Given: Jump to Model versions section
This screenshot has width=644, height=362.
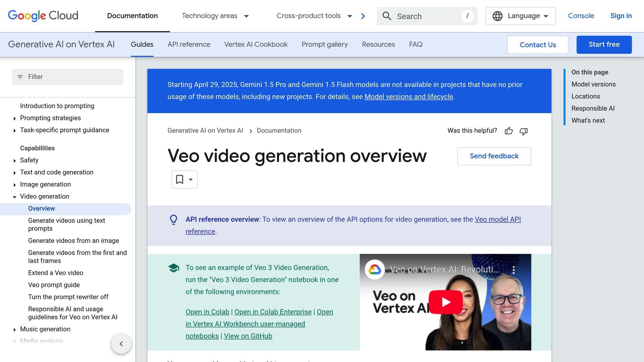Looking at the screenshot, I should tap(593, 85).
